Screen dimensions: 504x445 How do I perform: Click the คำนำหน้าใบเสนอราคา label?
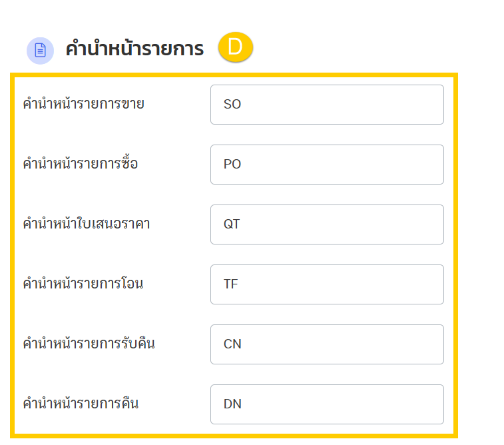point(87,222)
